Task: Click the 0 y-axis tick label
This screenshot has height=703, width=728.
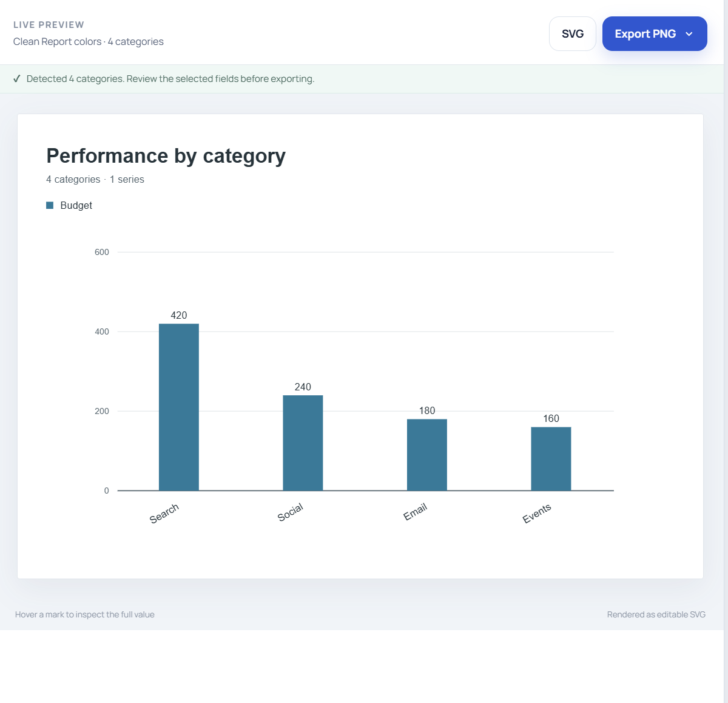Action: (107, 491)
